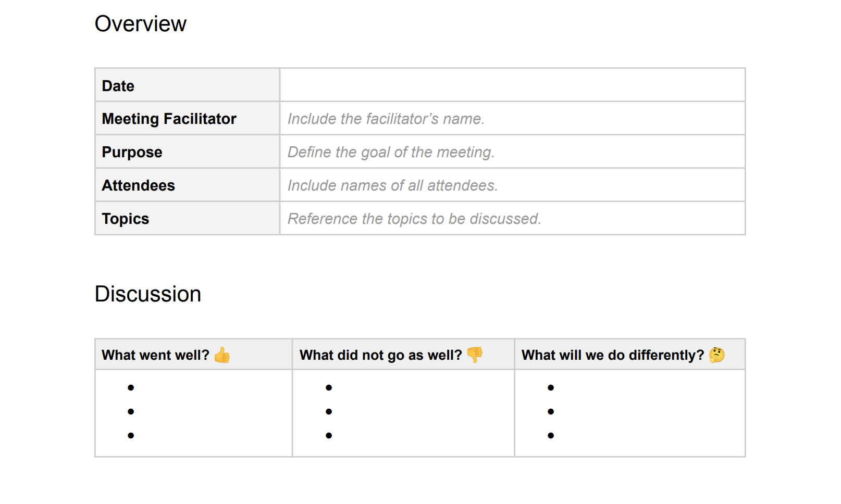Click the thumbs down emoji
This screenshot has width=841, height=504.
[x=475, y=356]
